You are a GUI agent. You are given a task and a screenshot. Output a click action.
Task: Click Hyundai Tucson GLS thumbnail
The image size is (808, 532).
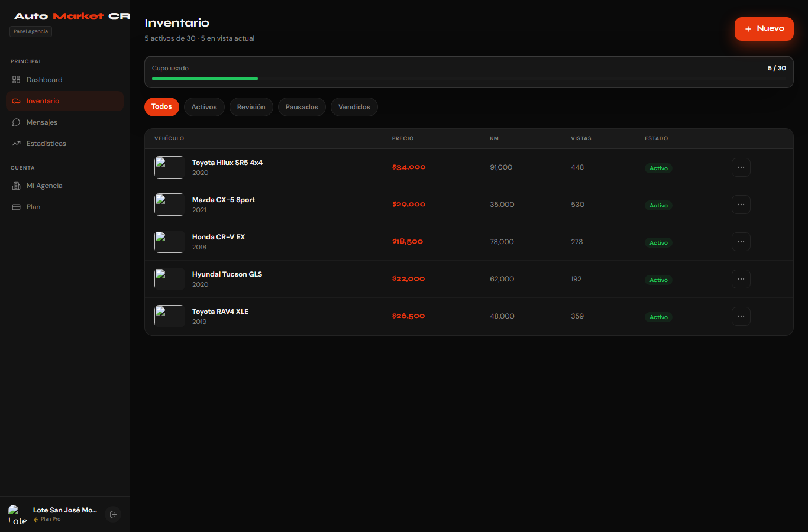(170, 279)
